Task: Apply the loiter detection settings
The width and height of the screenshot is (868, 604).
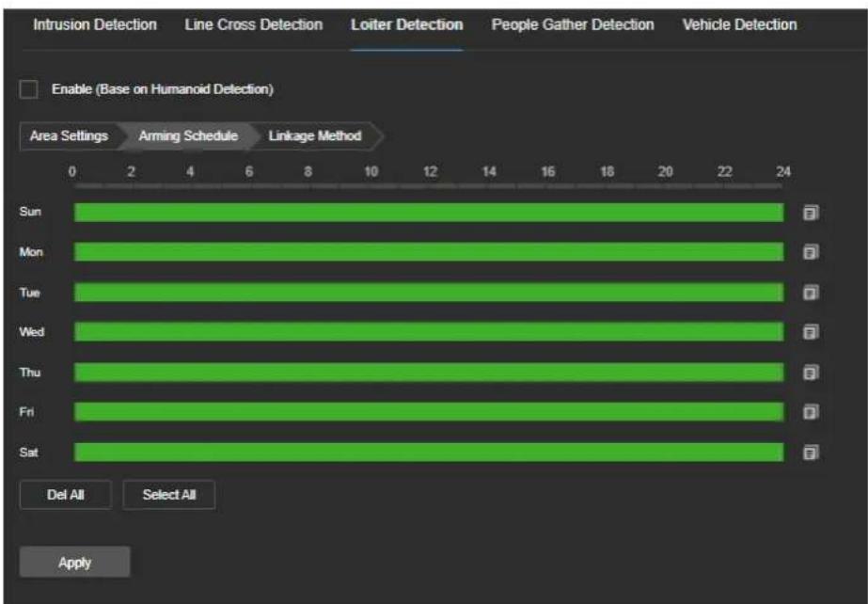Action: [74, 563]
